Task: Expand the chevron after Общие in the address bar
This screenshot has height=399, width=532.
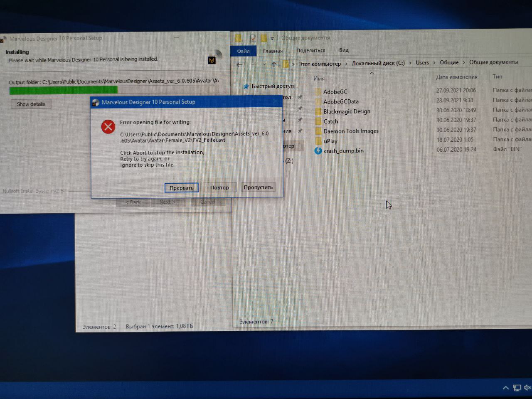Action: (x=464, y=62)
